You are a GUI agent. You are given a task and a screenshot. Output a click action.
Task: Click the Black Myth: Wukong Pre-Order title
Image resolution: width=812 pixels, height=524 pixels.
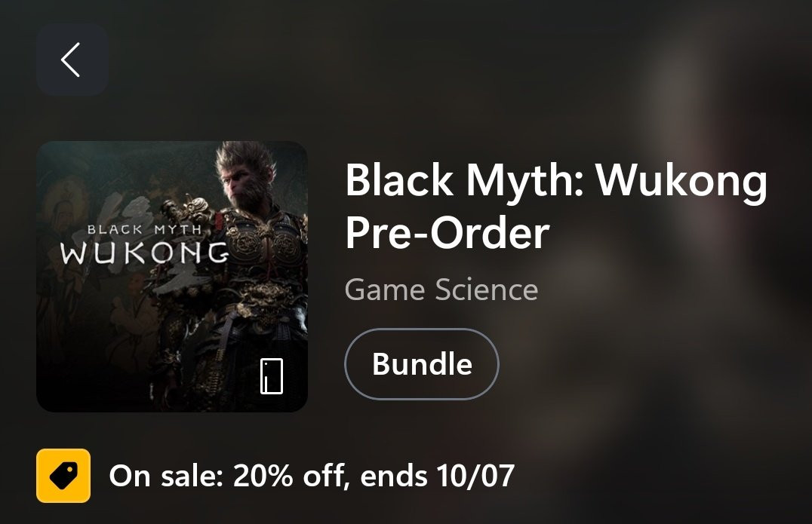point(556,206)
